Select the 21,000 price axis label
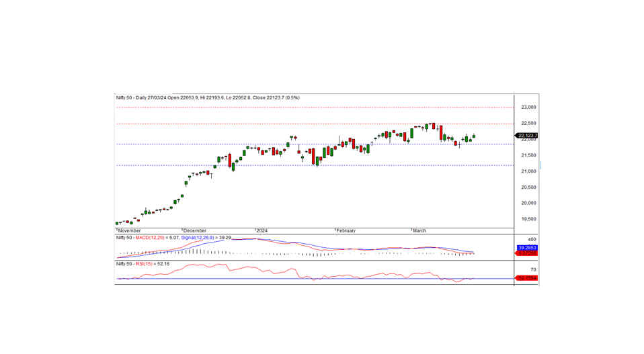This screenshot has width=644, height=354. click(x=528, y=171)
